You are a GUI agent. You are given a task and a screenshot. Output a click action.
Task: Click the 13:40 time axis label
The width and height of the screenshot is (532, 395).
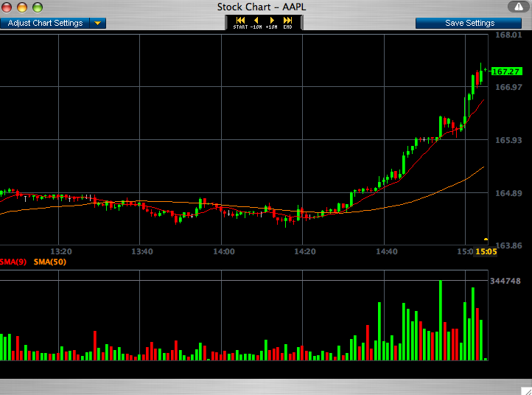tap(142, 251)
